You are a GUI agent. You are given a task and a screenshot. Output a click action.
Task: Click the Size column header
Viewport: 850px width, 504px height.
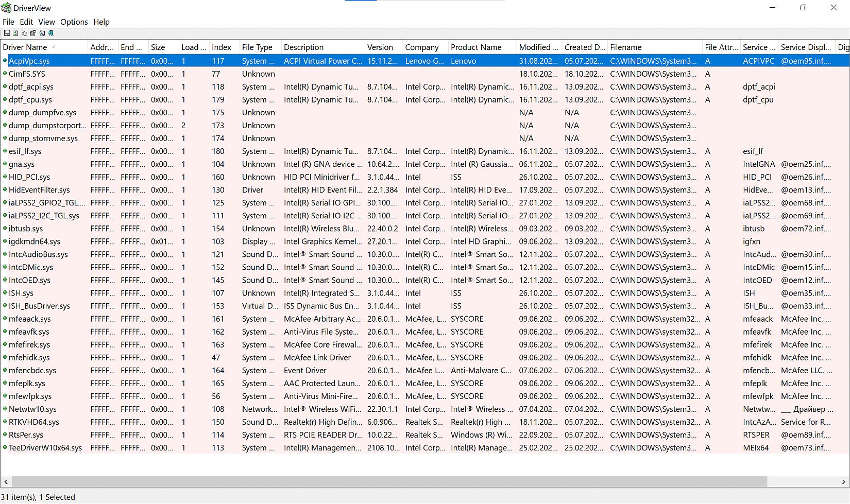click(x=164, y=47)
